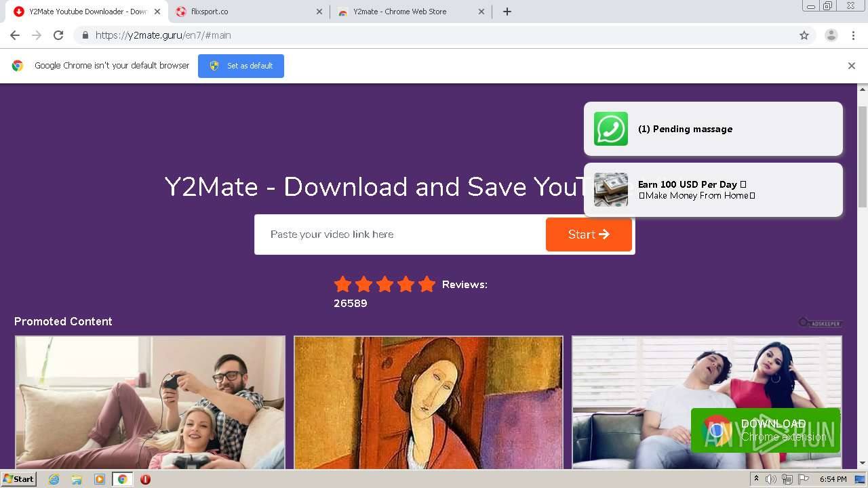Click the first orange review star

[343, 284]
